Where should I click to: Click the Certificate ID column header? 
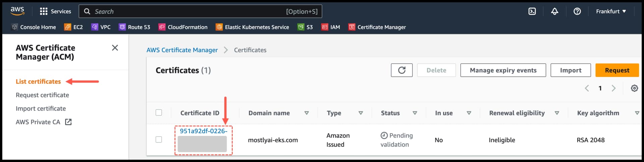[200, 113]
